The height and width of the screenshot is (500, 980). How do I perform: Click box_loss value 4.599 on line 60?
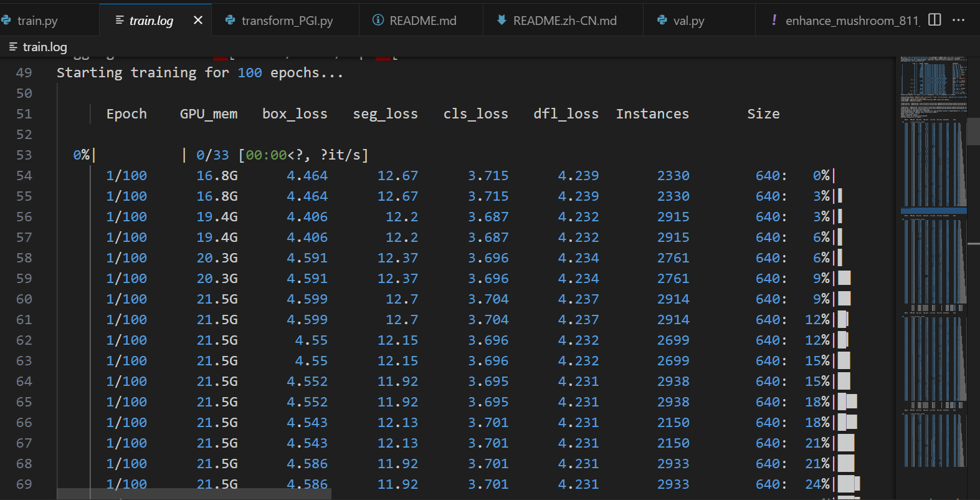(x=307, y=299)
